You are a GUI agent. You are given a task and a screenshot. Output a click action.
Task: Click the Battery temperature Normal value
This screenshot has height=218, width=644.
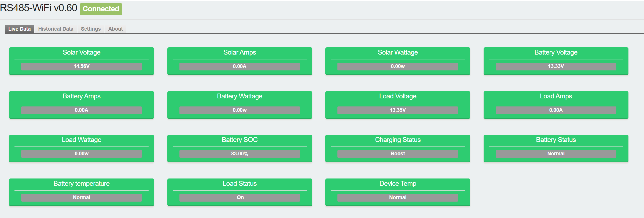coord(82,198)
